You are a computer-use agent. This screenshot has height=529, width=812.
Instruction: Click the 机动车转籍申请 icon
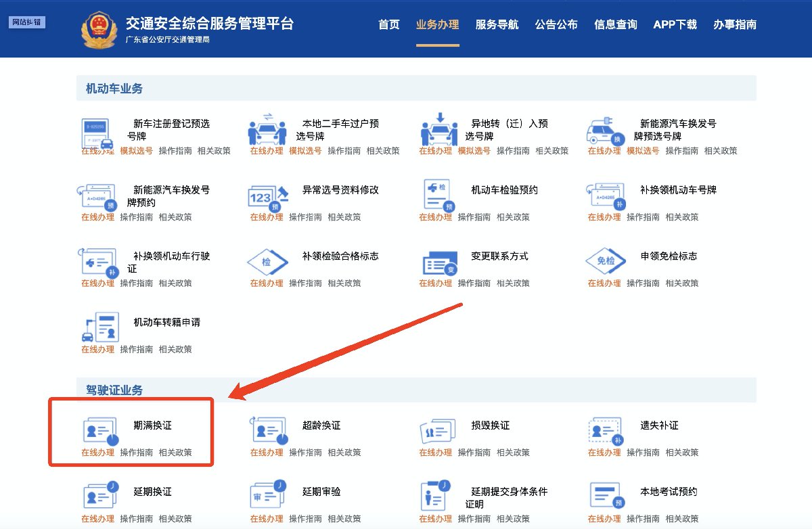99,328
